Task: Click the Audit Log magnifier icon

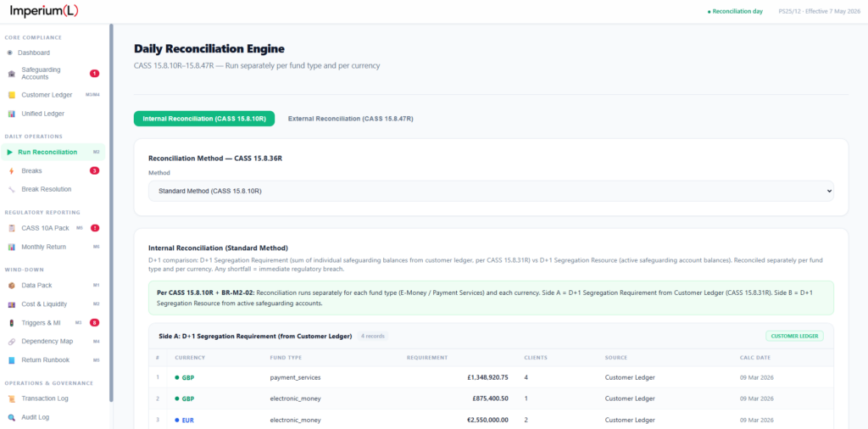Action: point(12,417)
